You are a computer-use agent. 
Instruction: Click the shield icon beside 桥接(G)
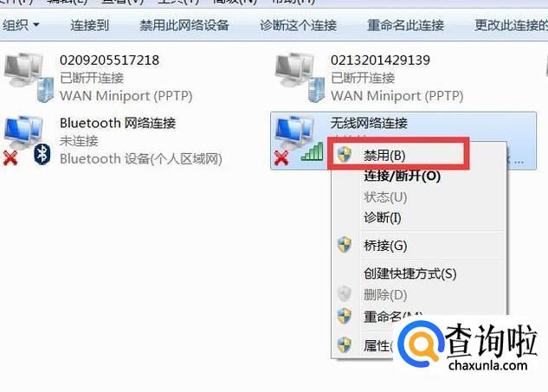345,245
